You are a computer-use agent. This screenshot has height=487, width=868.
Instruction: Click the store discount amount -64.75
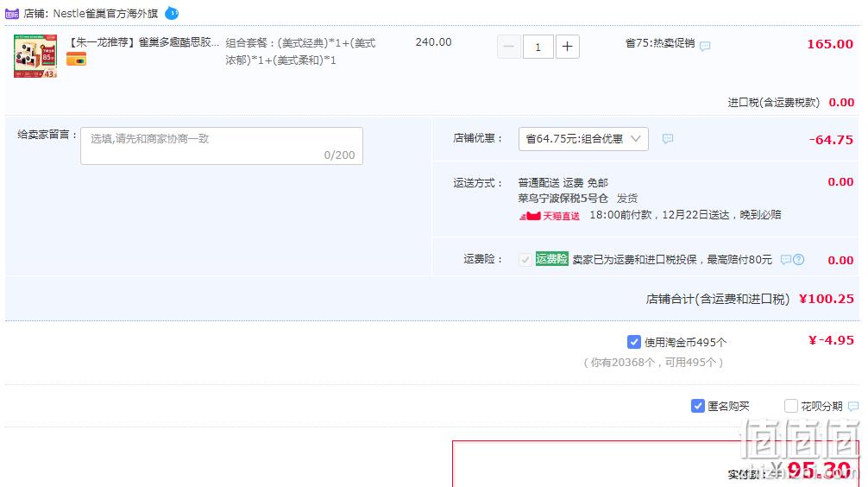[x=831, y=140]
